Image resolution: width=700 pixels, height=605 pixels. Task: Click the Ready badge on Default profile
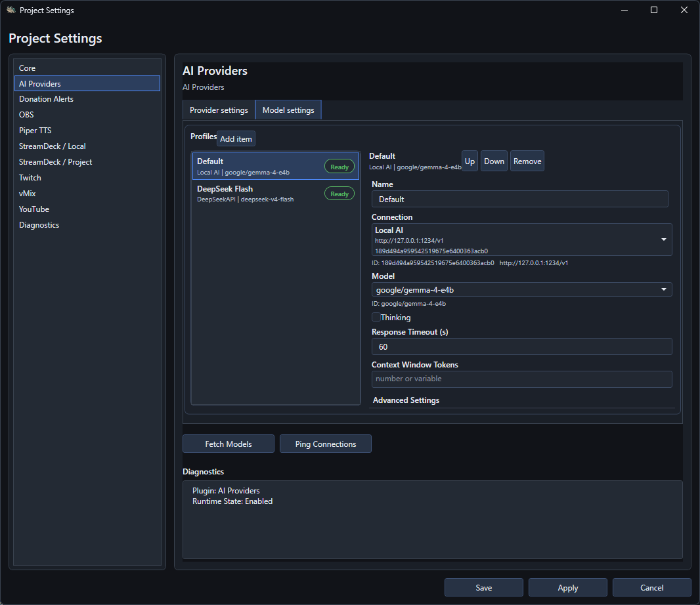(x=339, y=167)
